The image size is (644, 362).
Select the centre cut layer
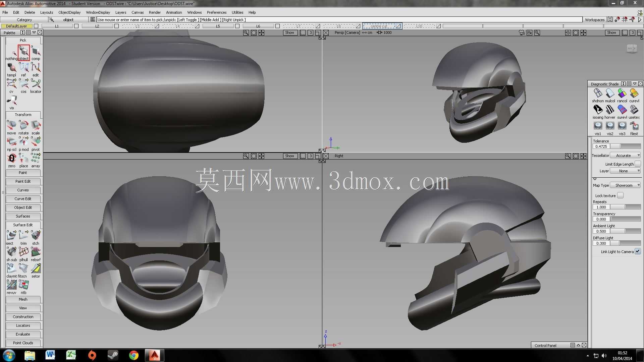(379, 26)
